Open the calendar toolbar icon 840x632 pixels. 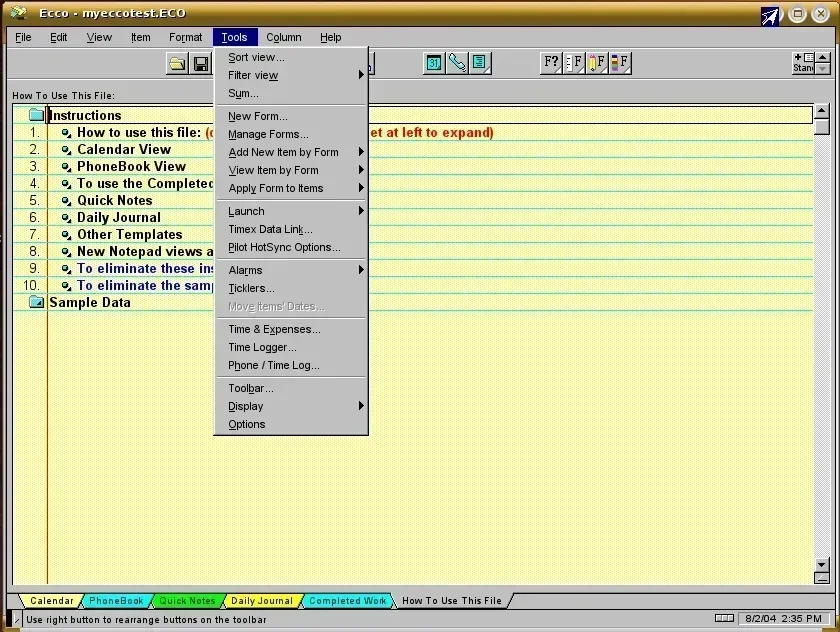coord(434,63)
